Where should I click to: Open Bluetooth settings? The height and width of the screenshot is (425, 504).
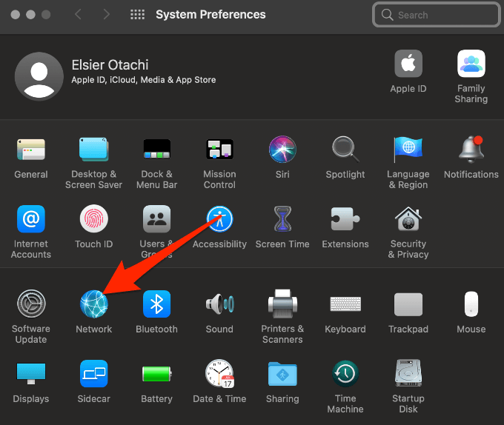tap(156, 304)
